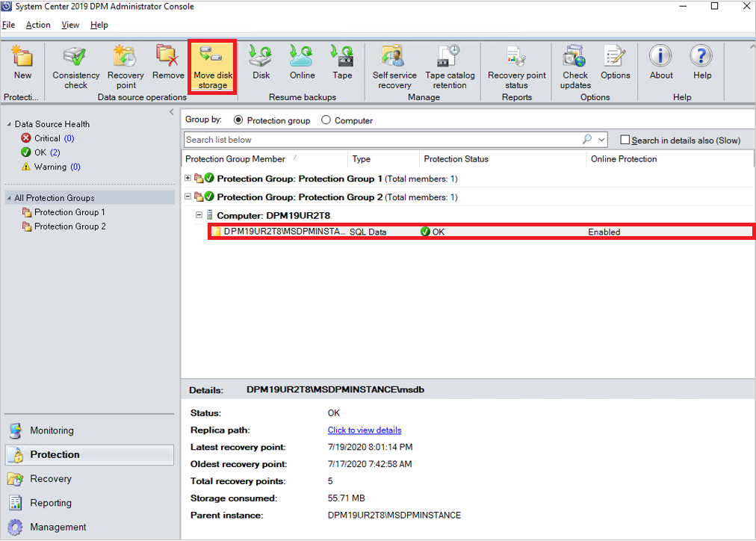
Task: Click Protection Group 2 header row
Action: (x=336, y=197)
